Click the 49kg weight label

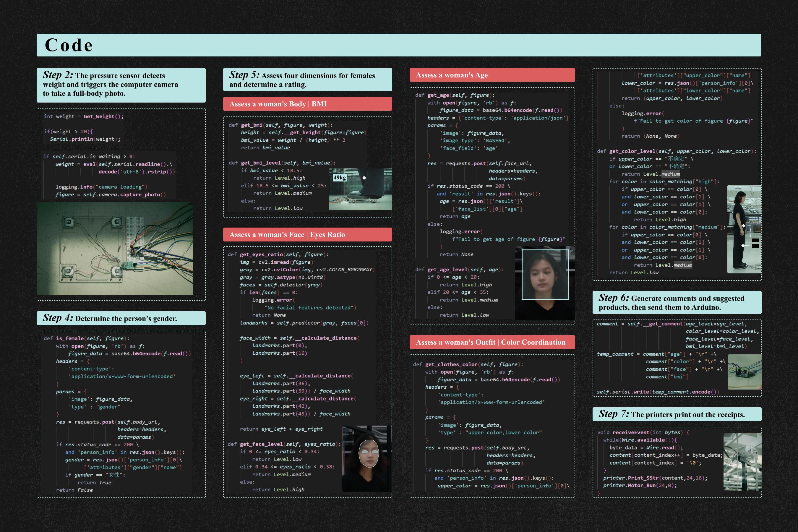pyautogui.click(x=339, y=177)
